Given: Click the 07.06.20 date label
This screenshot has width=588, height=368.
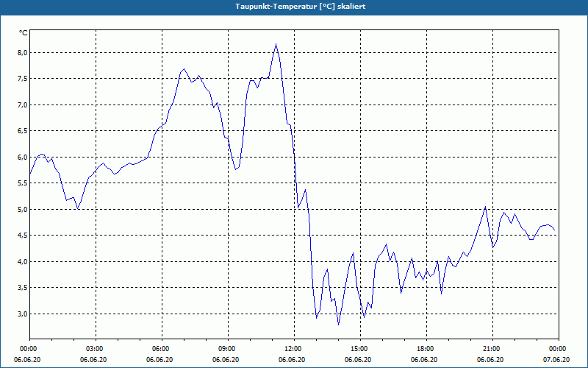Looking at the screenshot, I should 556,360.
